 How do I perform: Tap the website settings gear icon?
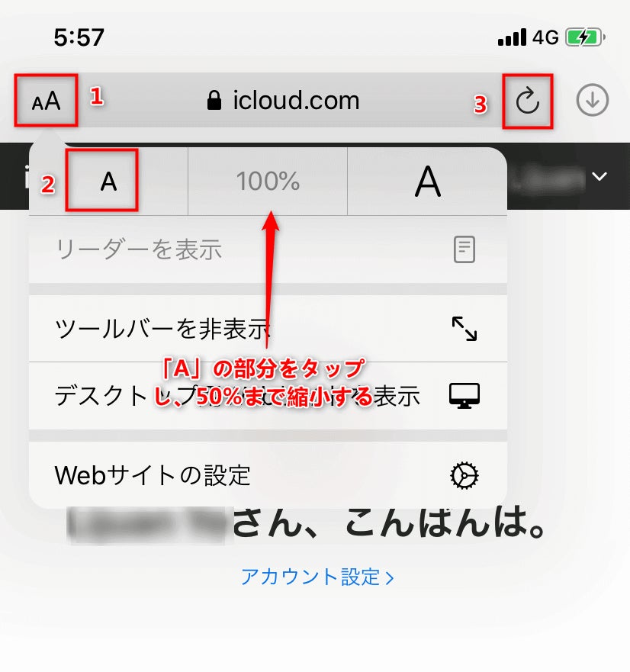[464, 475]
